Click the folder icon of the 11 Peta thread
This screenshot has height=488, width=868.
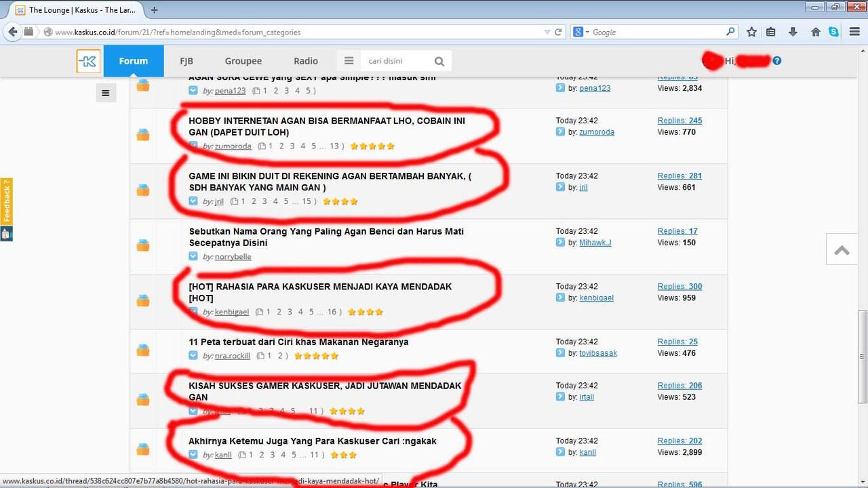143,350
